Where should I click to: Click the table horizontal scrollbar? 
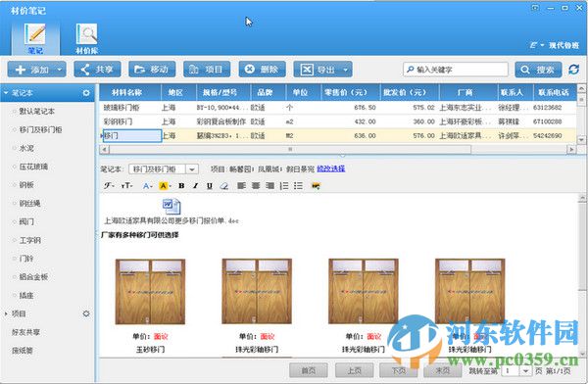coord(291,149)
